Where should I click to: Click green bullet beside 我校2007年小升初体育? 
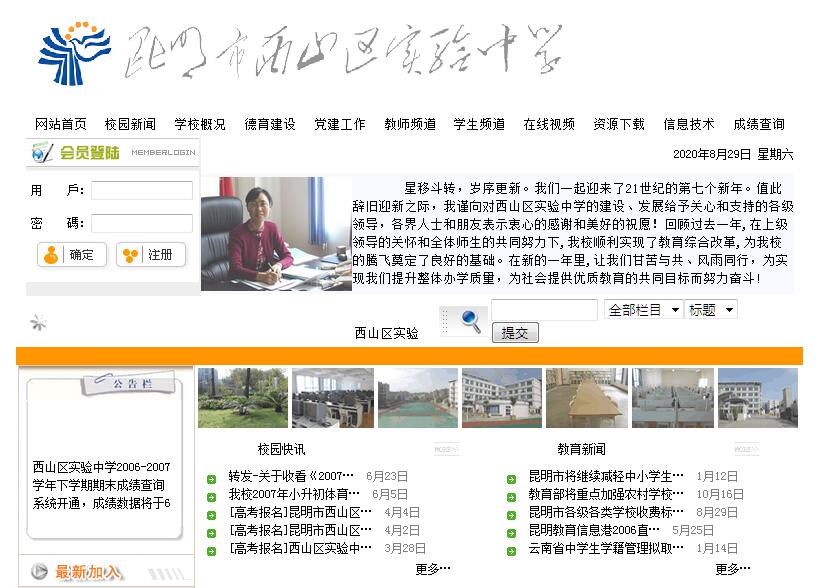211,497
